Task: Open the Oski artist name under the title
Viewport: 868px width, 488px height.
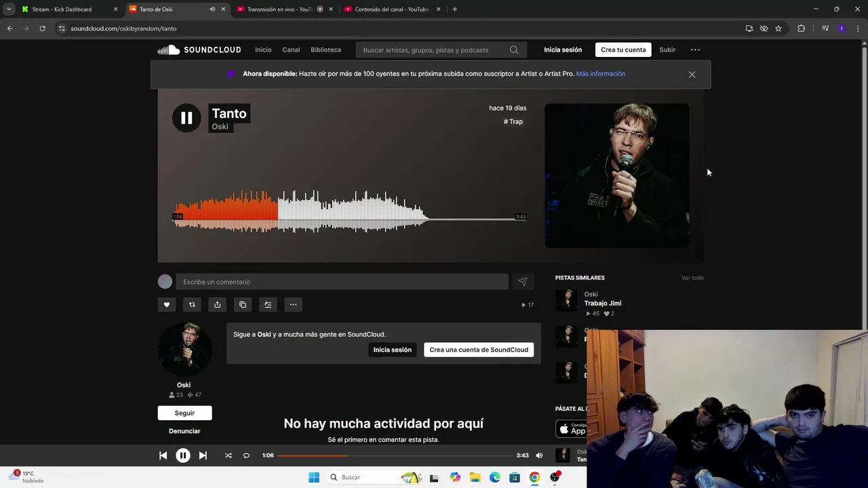Action: click(220, 127)
